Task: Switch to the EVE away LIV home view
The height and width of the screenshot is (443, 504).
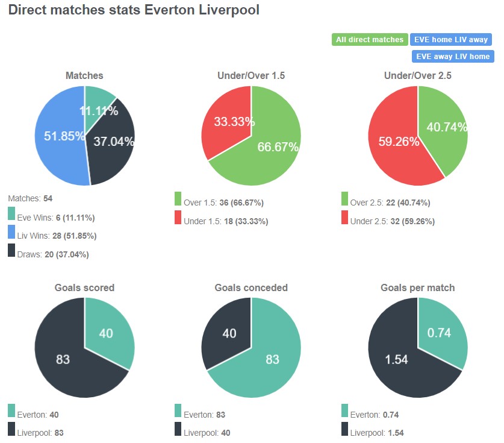Action: pos(452,57)
